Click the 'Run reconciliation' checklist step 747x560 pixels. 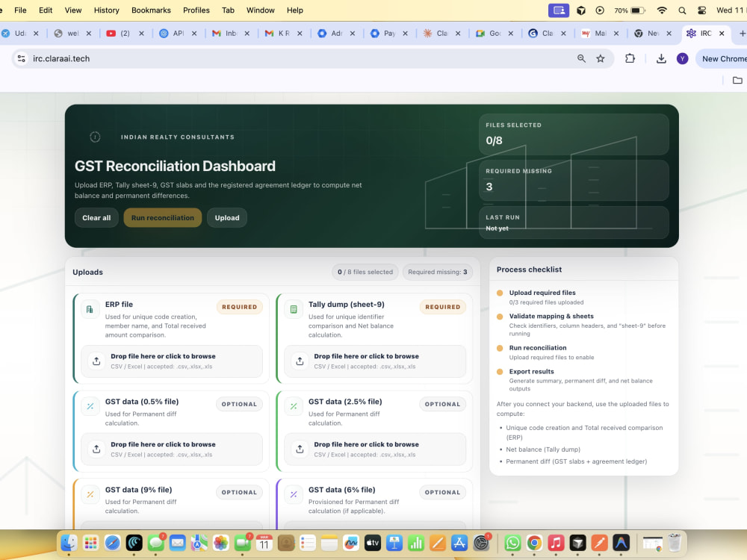pyautogui.click(x=538, y=348)
